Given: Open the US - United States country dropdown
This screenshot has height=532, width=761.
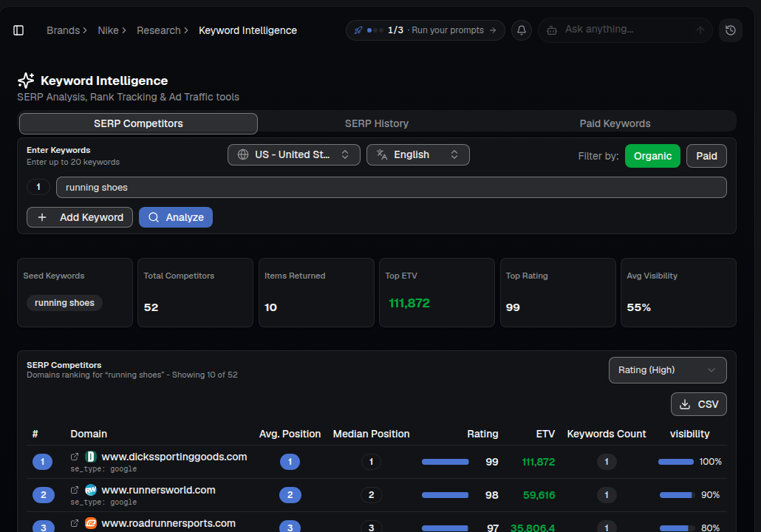Looking at the screenshot, I should tap(294, 154).
